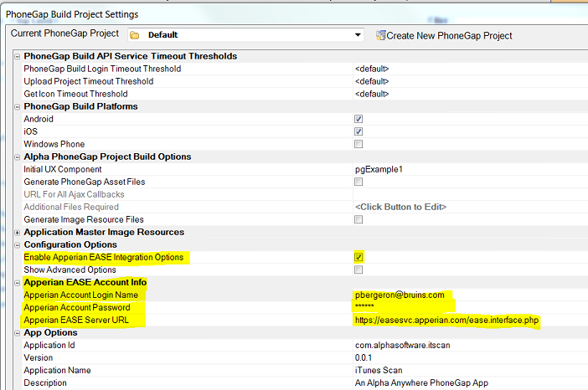Image resolution: width=588 pixels, height=390 pixels.
Task: Select the 'Application Name' label
Action: click(57, 370)
